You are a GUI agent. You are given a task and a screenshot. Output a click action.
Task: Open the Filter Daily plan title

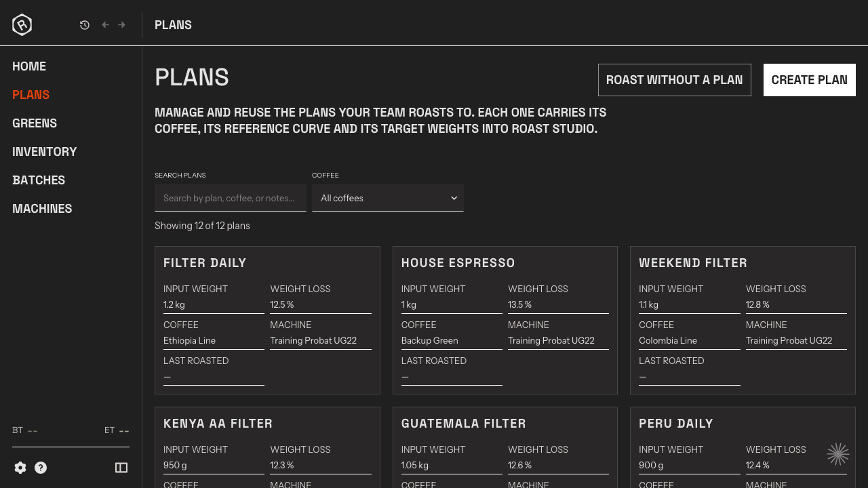(205, 263)
